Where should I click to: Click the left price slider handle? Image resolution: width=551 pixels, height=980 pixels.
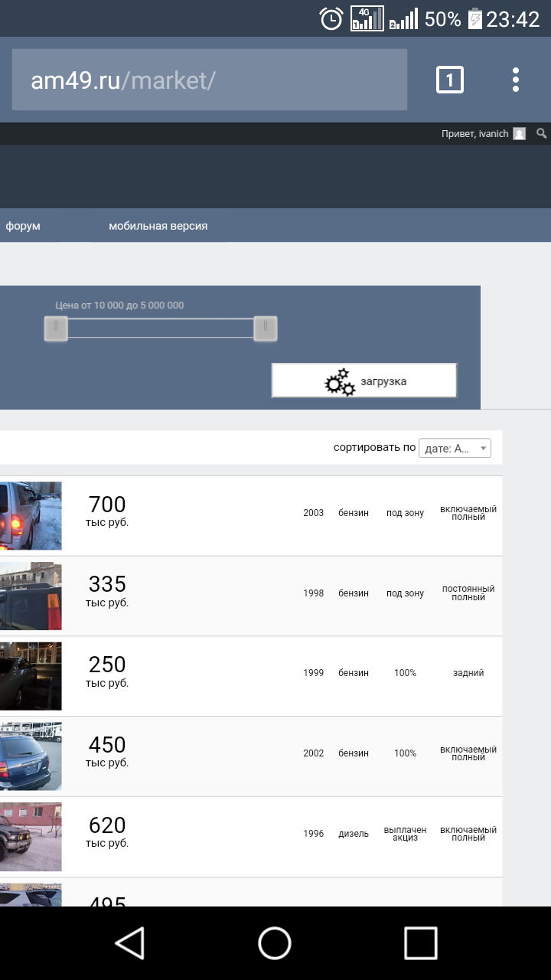[x=56, y=328]
